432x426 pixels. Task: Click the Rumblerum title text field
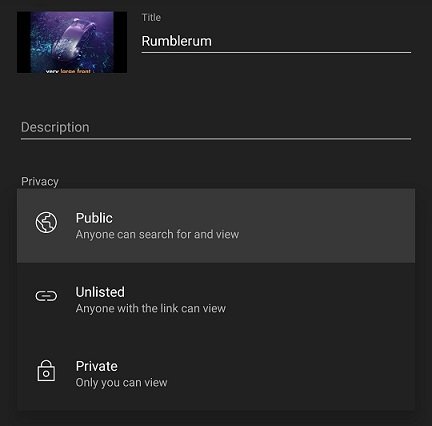coord(276,41)
